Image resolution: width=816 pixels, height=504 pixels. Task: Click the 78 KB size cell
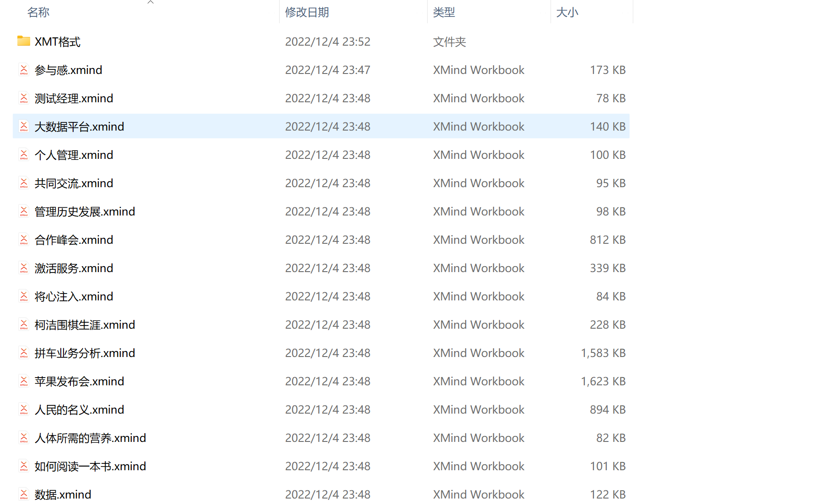pyautogui.click(x=611, y=98)
